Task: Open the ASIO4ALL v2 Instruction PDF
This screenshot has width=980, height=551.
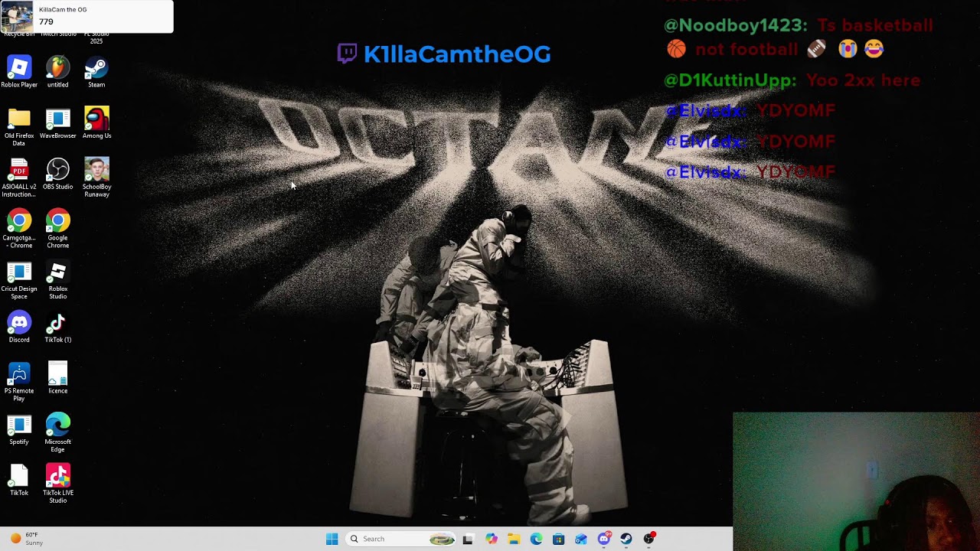Action: pos(19,178)
